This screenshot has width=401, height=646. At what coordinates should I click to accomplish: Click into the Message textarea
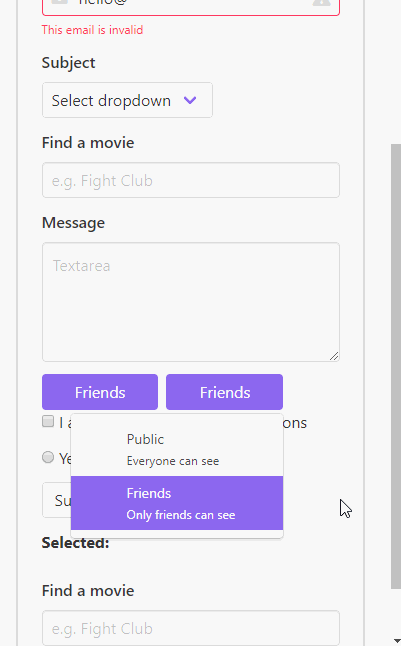tap(191, 302)
